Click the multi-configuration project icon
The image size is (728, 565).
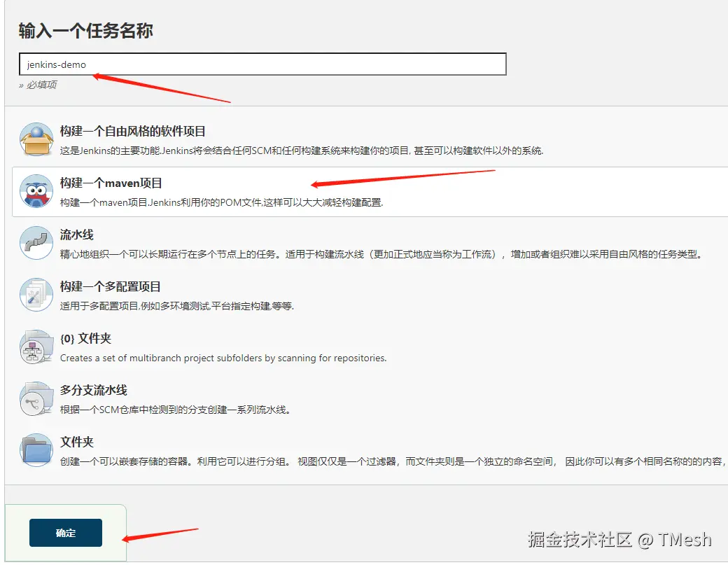pyautogui.click(x=36, y=295)
